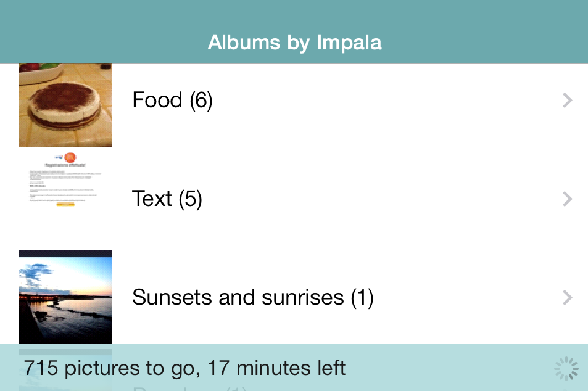Expand the Sunsets and sunrises chevron
The image size is (588, 391).
(568, 298)
